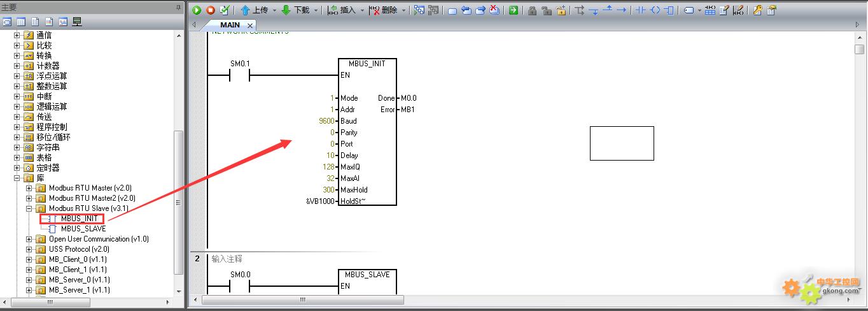
Task: Click the editor vertical scrollbar up arrow
Action: coord(860,38)
